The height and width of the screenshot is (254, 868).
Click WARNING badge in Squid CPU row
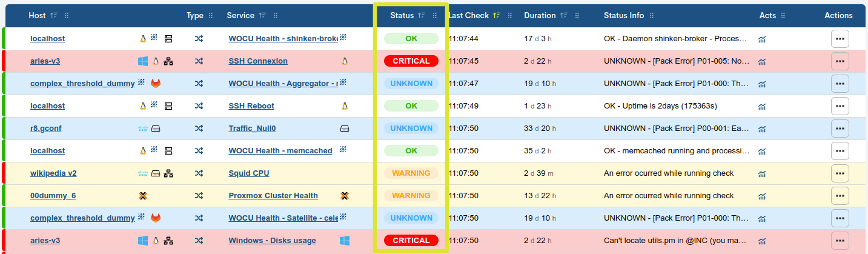click(x=411, y=173)
